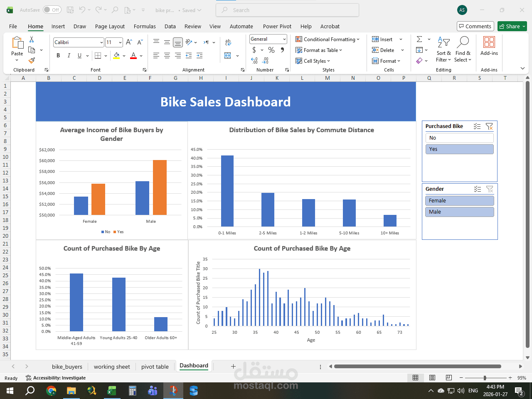
Task: Click inside the Search box
Action: tap(287, 10)
